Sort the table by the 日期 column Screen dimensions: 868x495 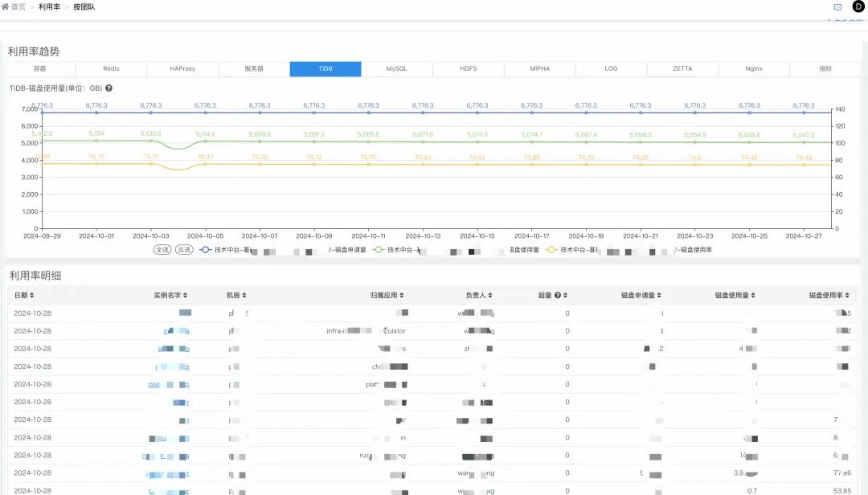[31, 295]
